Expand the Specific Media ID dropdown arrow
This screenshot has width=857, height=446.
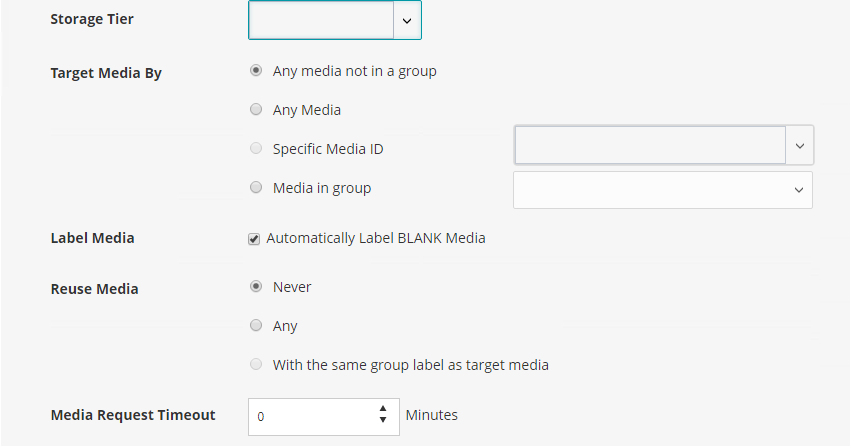[799, 146]
